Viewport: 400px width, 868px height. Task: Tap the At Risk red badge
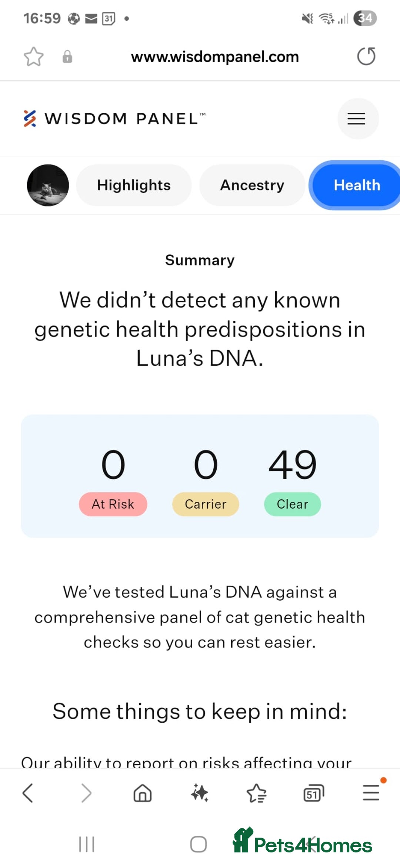tap(113, 504)
